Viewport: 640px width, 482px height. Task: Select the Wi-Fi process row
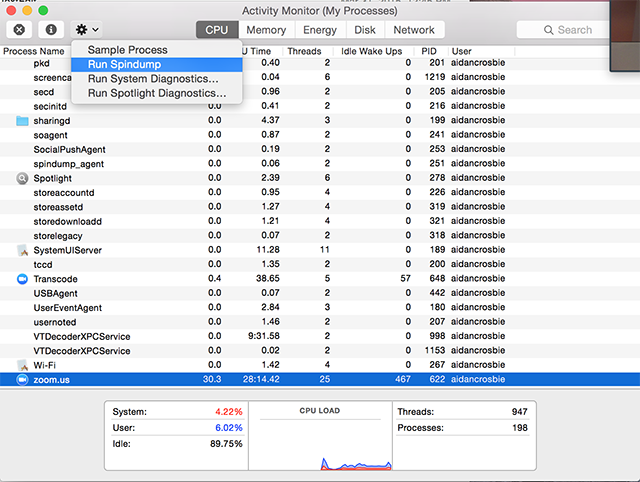(320, 365)
